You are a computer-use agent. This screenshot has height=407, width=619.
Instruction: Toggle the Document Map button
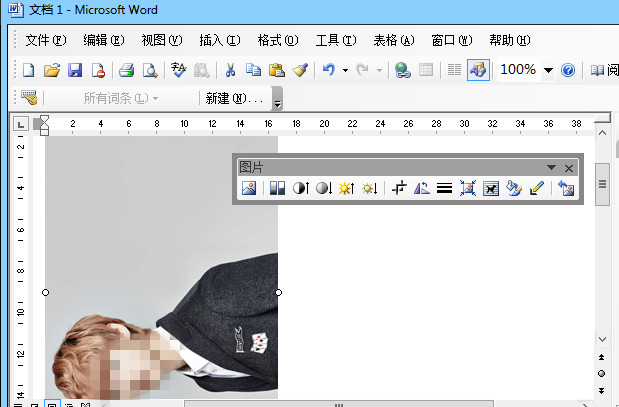click(453, 70)
